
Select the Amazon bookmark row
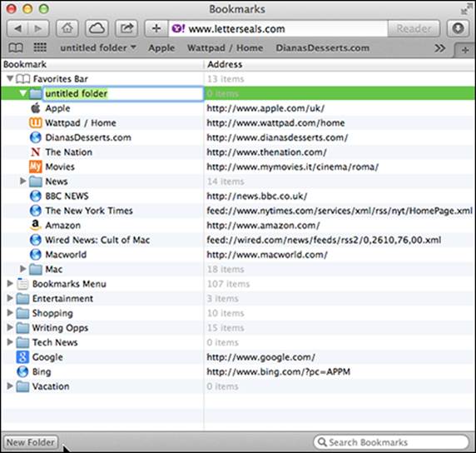pos(238,225)
